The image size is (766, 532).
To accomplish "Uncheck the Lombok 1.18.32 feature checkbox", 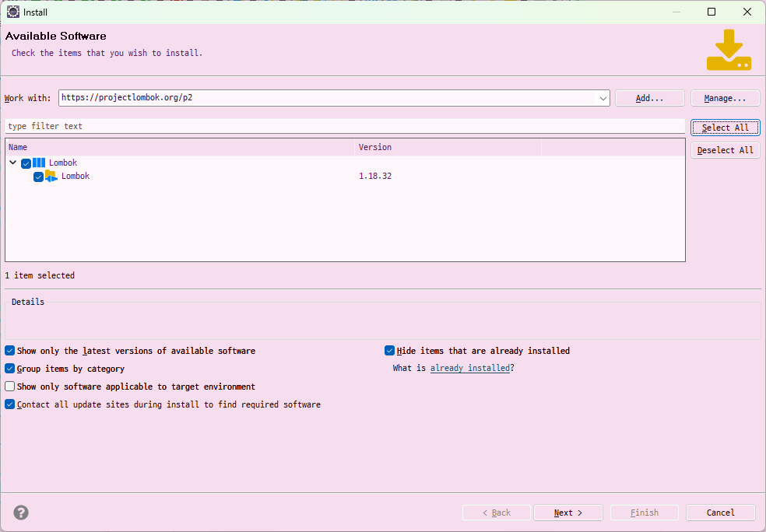I will click(x=39, y=177).
